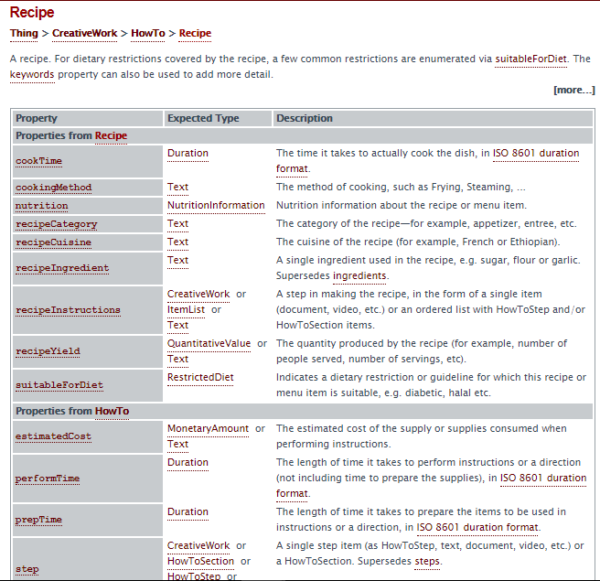Screen dimensions: 600x581
Task: Open the MonetaryAmount expected type
Action: tap(208, 429)
